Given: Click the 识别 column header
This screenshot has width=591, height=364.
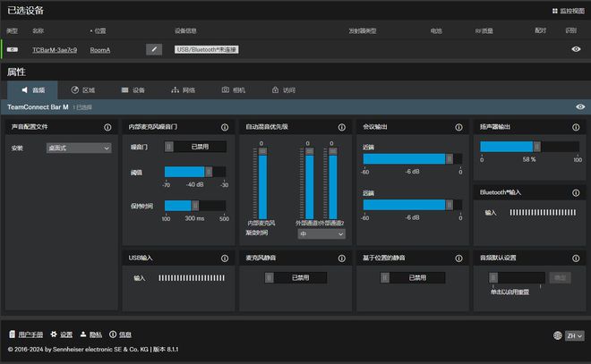Looking at the screenshot, I should (x=571, y=31).
